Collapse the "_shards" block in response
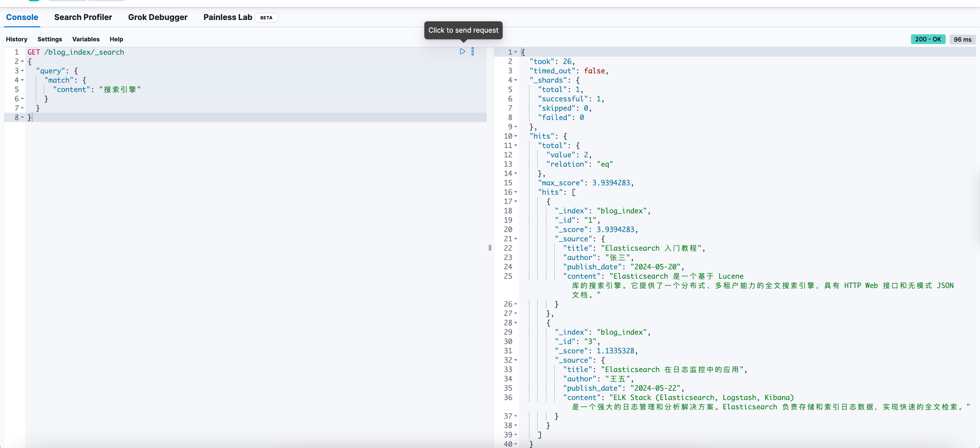 (x=515, y=80)
